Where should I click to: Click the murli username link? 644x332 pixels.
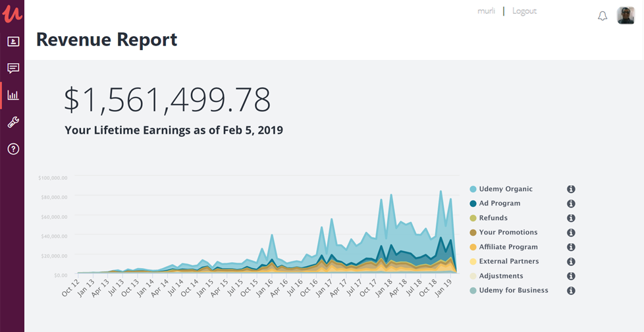tap(486, 11)
